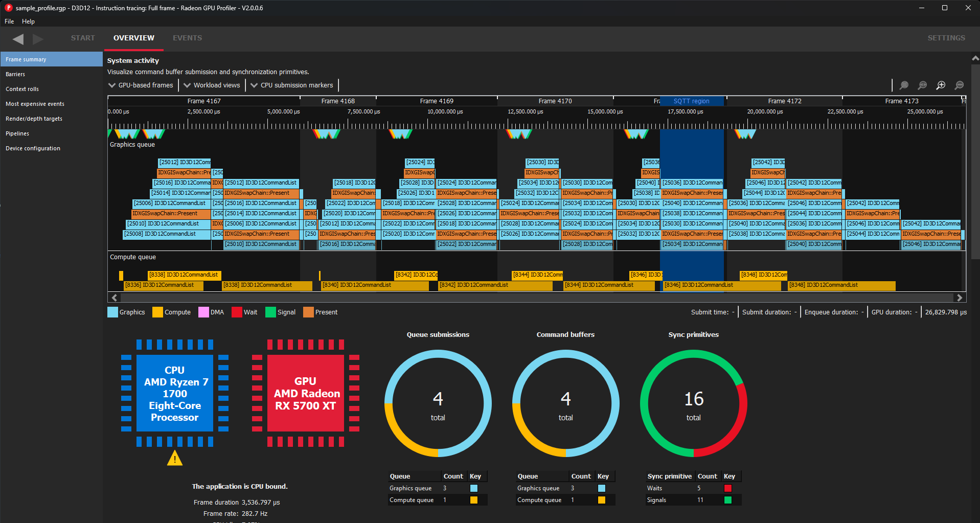Go to the Barriers pane

(15, 74)
